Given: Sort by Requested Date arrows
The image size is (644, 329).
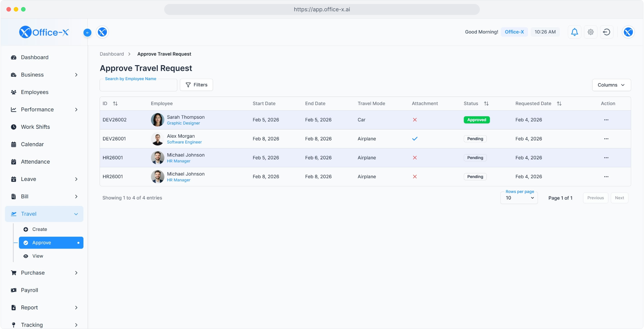Looking at the screenshot, I should 559,104.
